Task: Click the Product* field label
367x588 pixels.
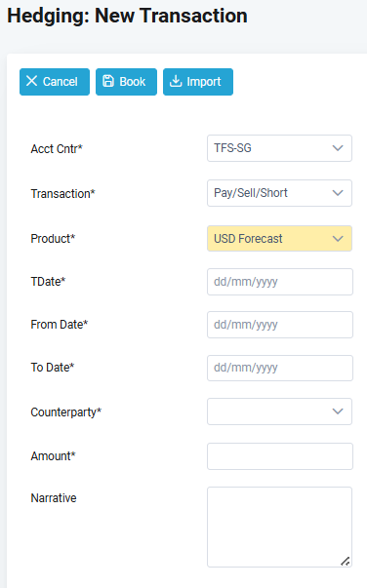Action: point(53,239)
